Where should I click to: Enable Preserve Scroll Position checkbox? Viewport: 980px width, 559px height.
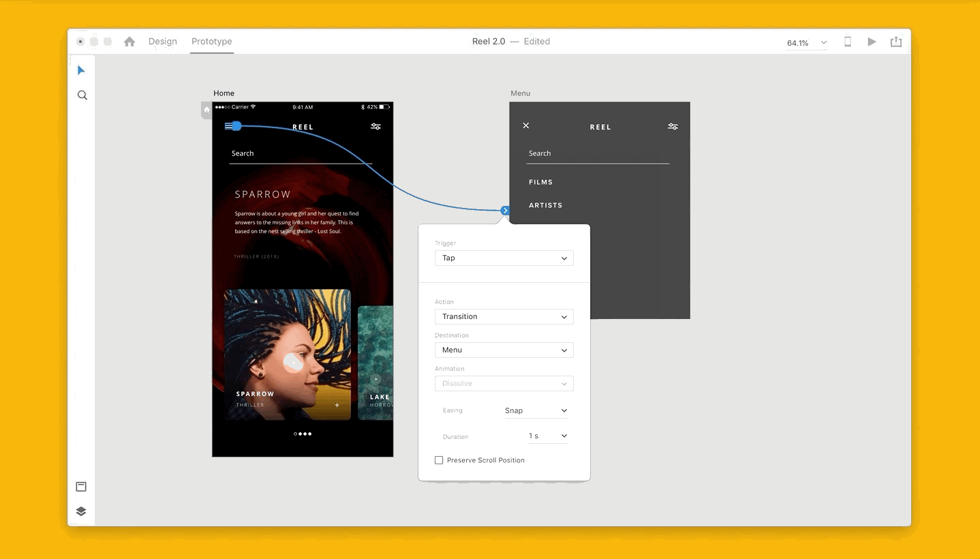439,460
